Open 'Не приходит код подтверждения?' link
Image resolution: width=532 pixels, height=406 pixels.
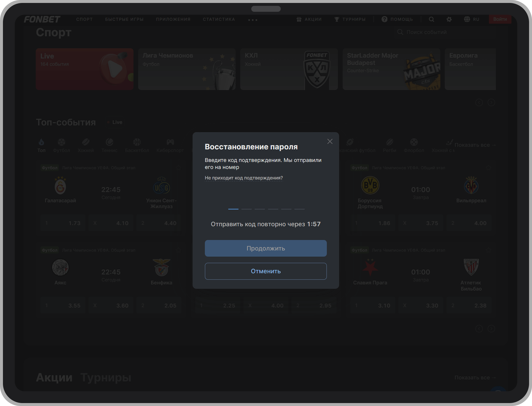point(244,178)
